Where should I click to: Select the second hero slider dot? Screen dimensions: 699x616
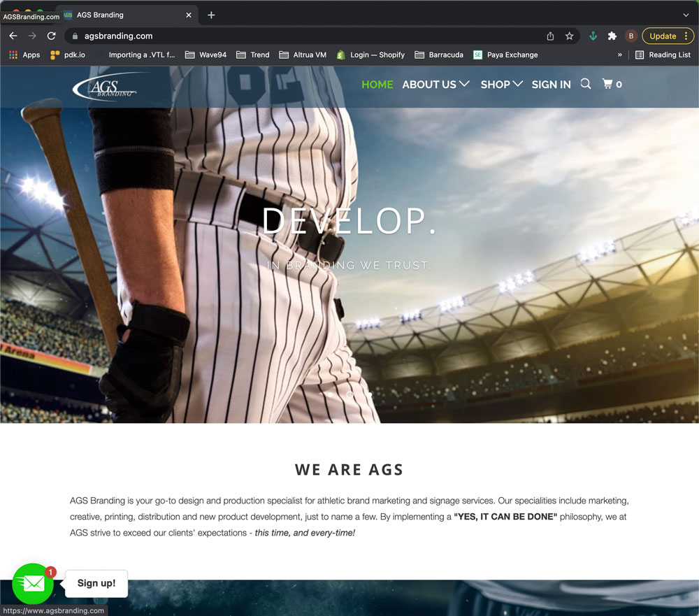point(350,394)
